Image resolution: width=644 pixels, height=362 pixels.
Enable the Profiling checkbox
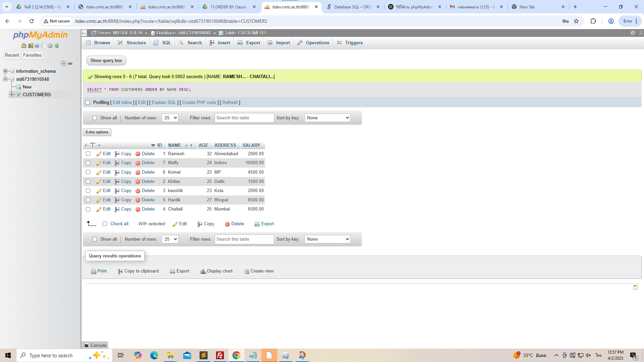pyautogui.click(x=88, y=103)
